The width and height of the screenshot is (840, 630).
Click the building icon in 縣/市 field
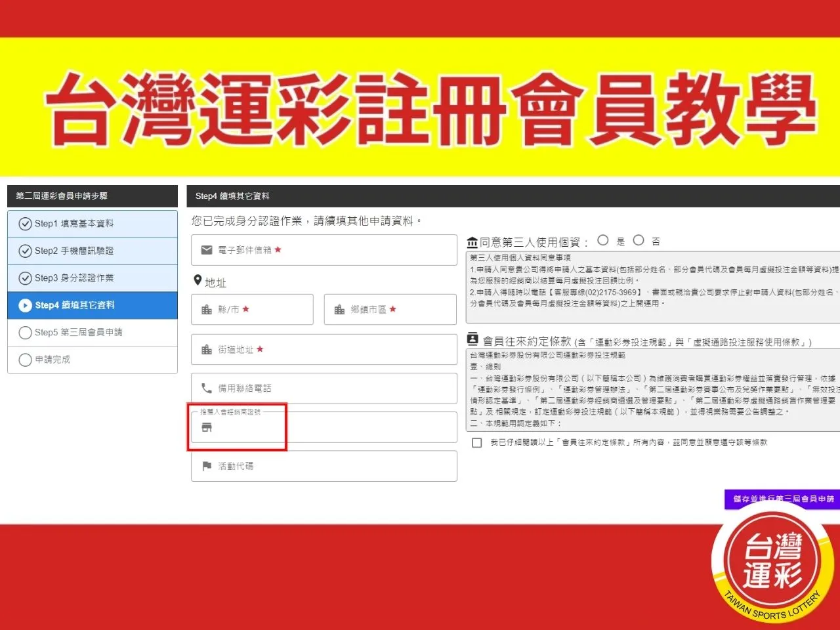(207, 309)
